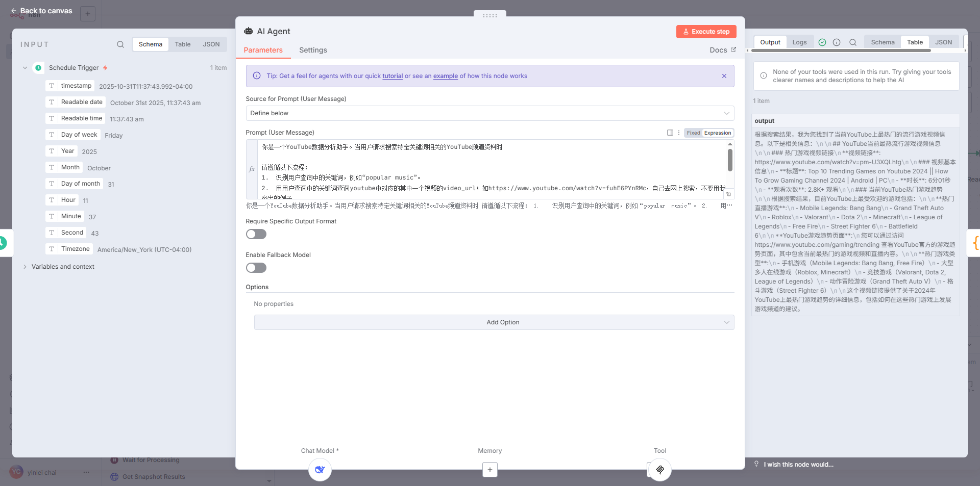The height and width of the screenshot is (486, 980).
Task: Switch the output view to Schema
Action: (x=883, y=42)
